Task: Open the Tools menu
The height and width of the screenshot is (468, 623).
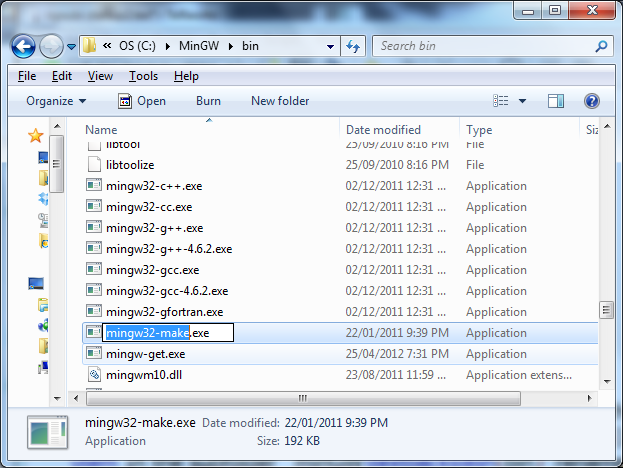Action: coord(143,76)
